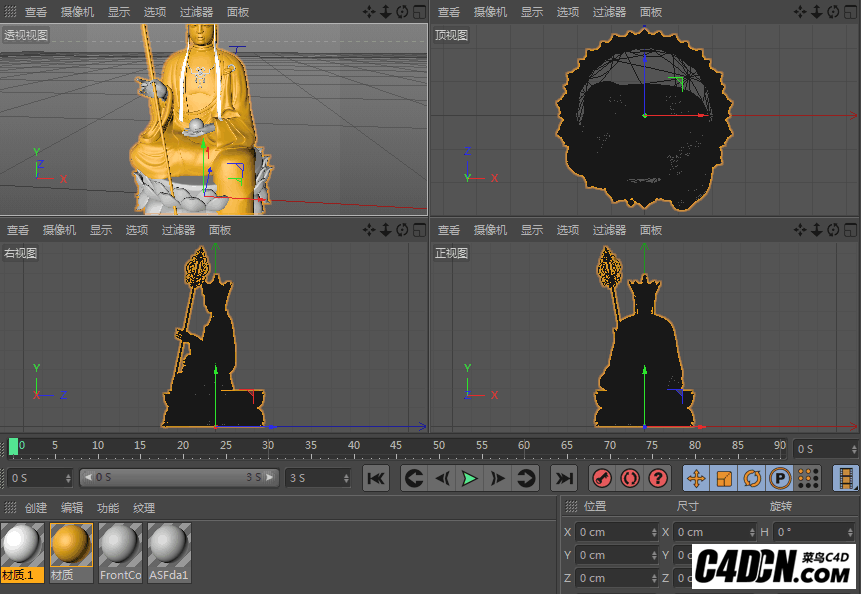This screenshot has height=594, width=861.
Task: Click the project end time field 3 S
Action: [318, 478]
